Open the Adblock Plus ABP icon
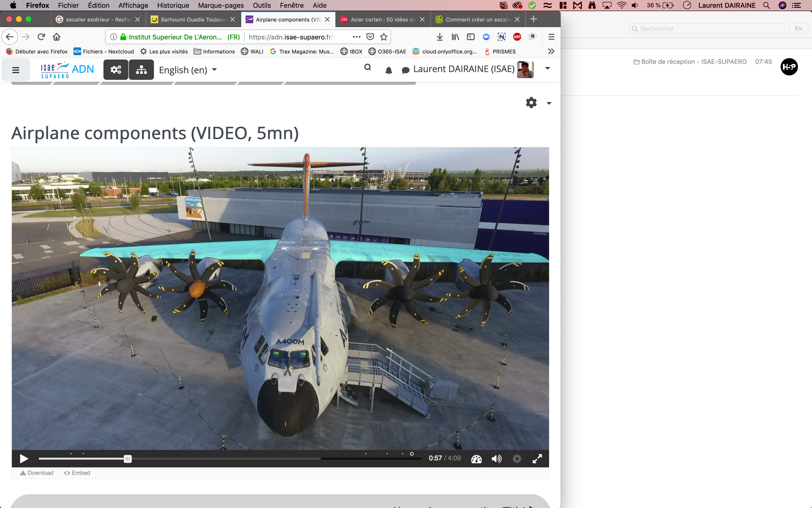This screenshot has width=812, height=508. click(x=517, y=37)
